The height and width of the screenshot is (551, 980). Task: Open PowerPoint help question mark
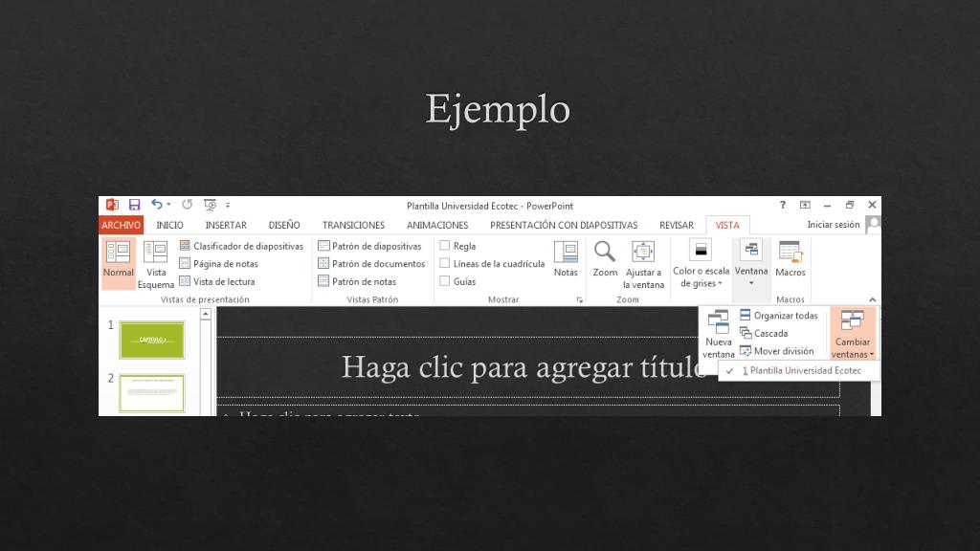coord(783,205)
